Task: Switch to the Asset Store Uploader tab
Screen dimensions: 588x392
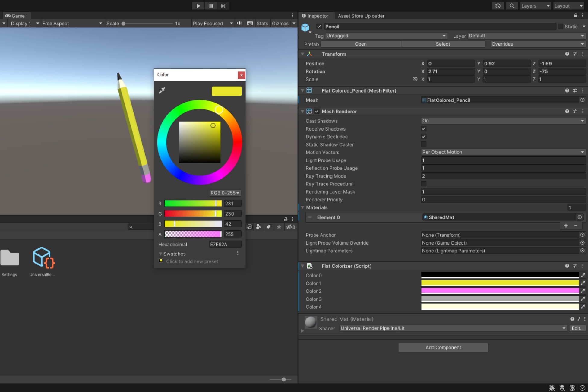Action: (x=361, y=16)
